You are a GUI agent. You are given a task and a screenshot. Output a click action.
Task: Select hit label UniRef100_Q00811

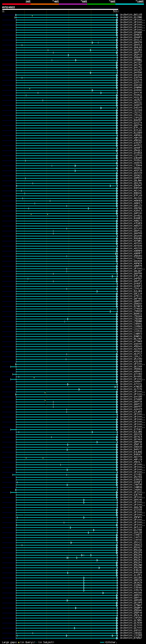pos(131,216)
